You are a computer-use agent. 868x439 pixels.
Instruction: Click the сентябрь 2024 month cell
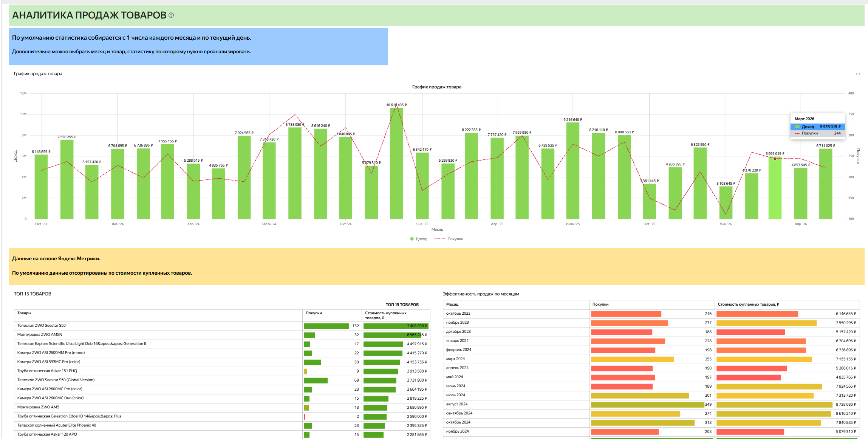click(x=516, y=413)
